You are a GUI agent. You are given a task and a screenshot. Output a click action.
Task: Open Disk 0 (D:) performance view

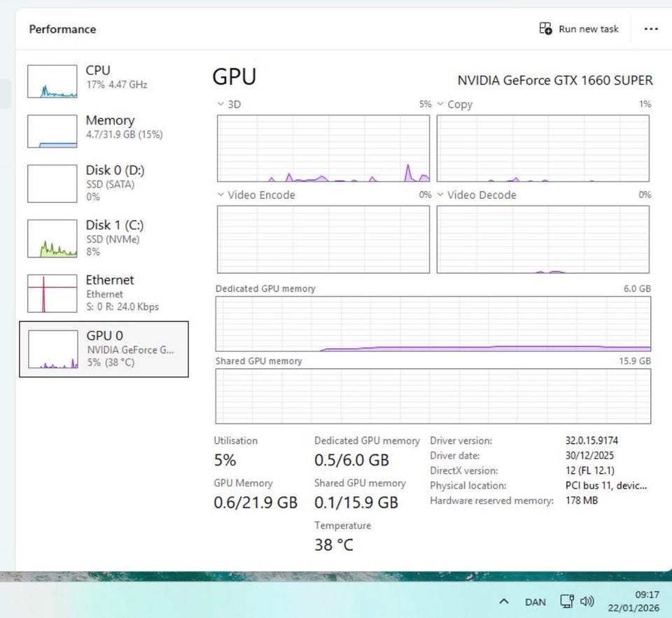click(104, 183)
